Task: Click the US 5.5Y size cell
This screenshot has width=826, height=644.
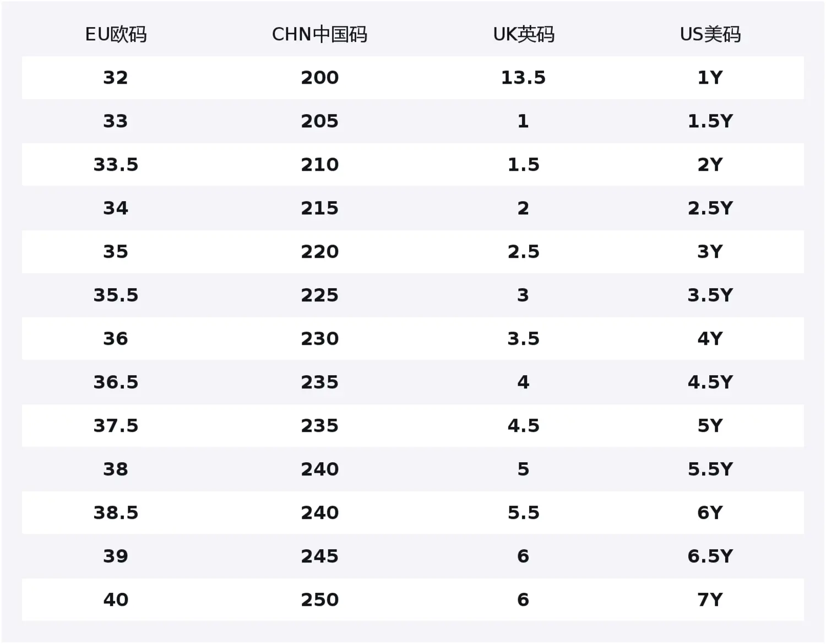Action: (710, 469)
